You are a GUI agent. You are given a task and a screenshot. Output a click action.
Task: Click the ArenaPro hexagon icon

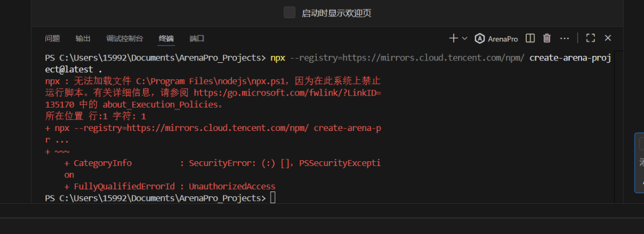tap(480, 39)
